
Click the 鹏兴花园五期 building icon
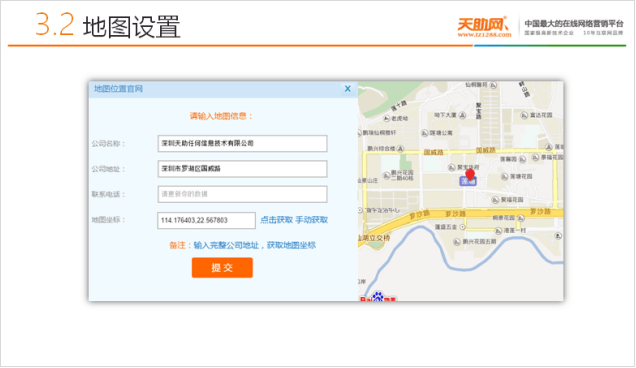pos(457,242)
